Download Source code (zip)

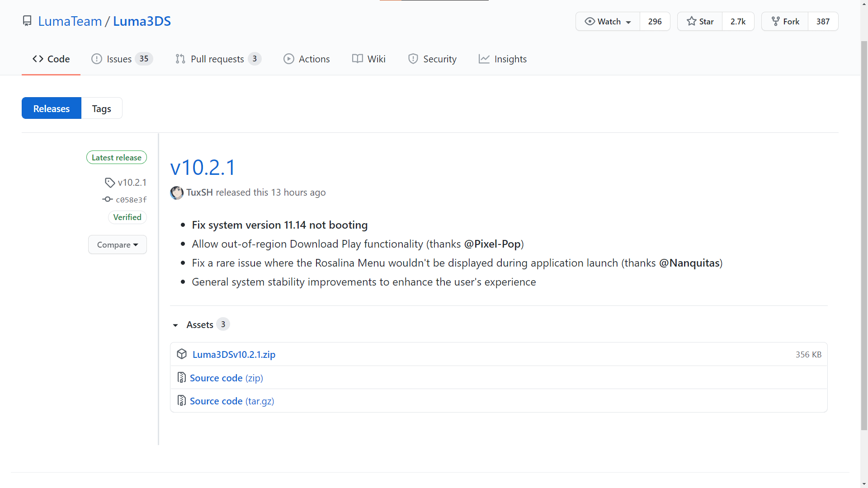(x=226, y=378)
